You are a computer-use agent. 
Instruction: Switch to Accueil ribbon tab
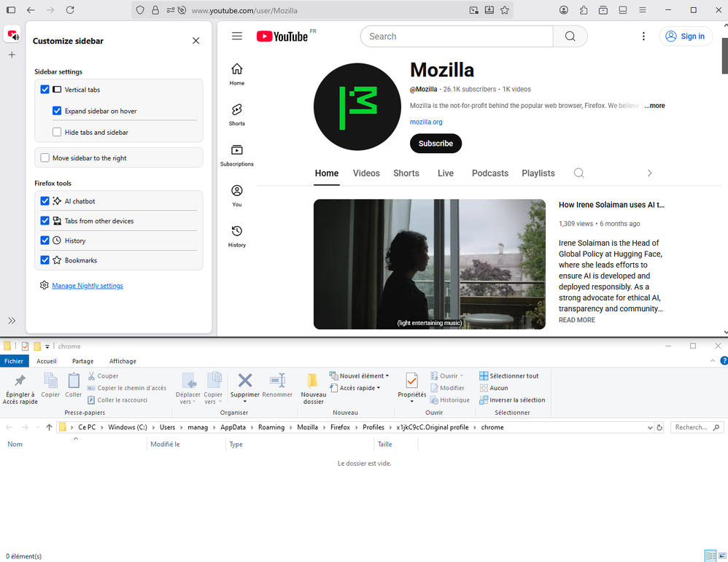(x=47, y=361)
